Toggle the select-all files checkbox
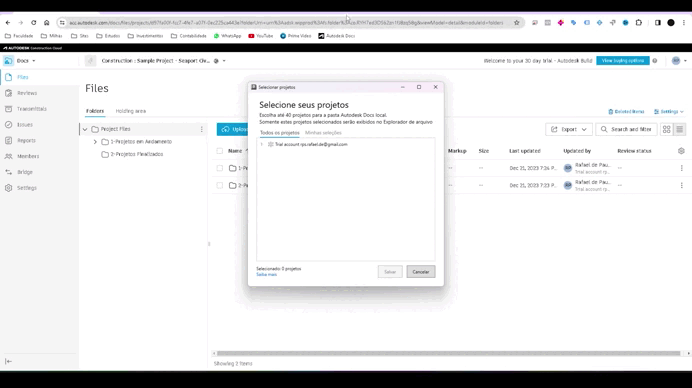Viewport: 692px width, 388px height. (220, 151)
